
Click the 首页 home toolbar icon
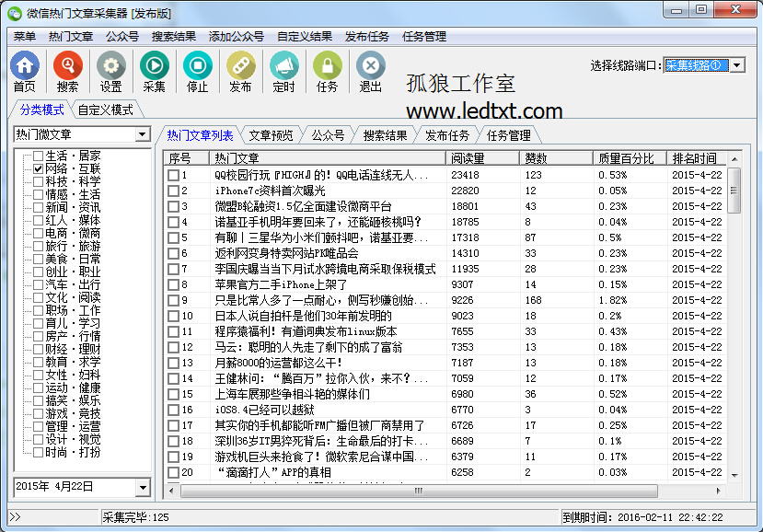coord(24,72)
